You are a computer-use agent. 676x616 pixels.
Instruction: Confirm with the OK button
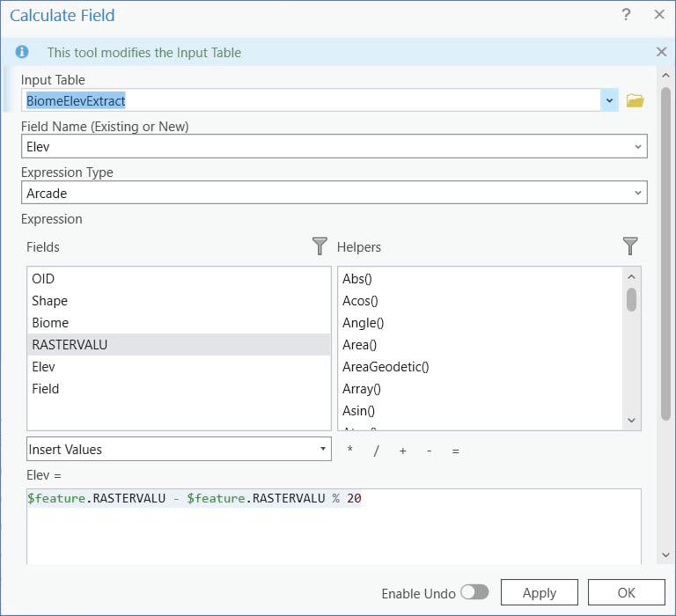tap(626, 593)
